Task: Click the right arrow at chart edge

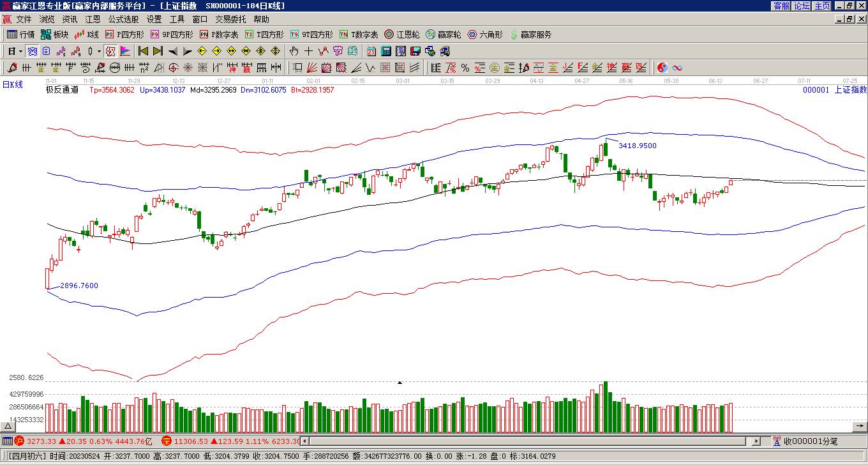Action: (x=860, y=426)
